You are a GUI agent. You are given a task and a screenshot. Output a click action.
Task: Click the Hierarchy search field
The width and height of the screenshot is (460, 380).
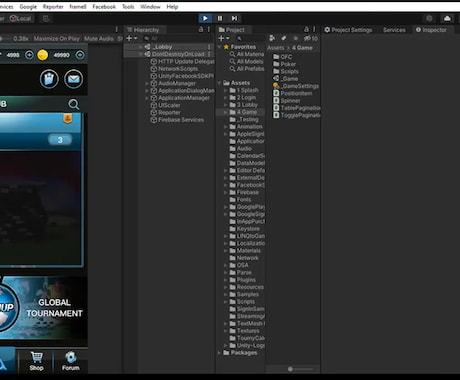[178, 39]
